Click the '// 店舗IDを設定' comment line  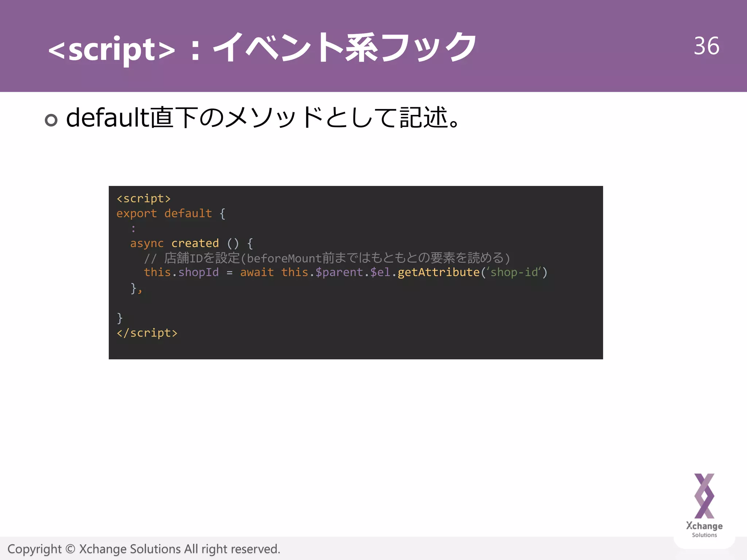327,258
